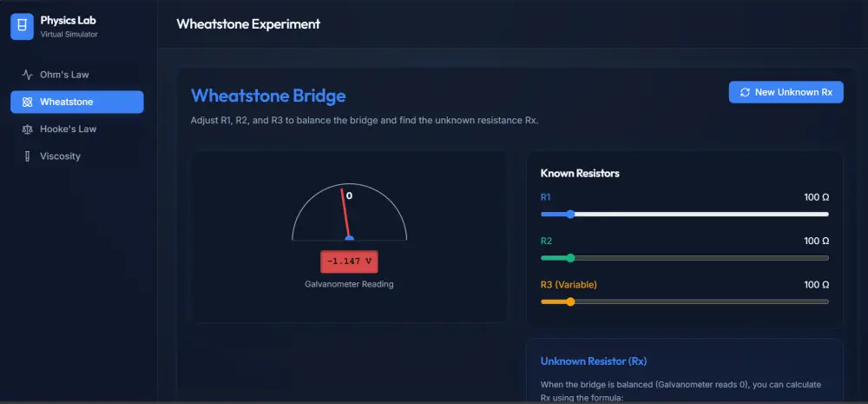The image size is (868, 404).
Task: Click the R2 label
Action: [546, 241]
